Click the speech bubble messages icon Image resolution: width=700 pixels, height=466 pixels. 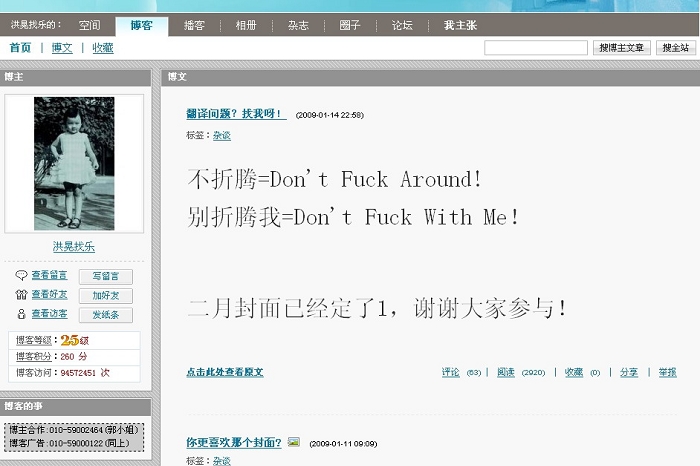coord(21,276)
